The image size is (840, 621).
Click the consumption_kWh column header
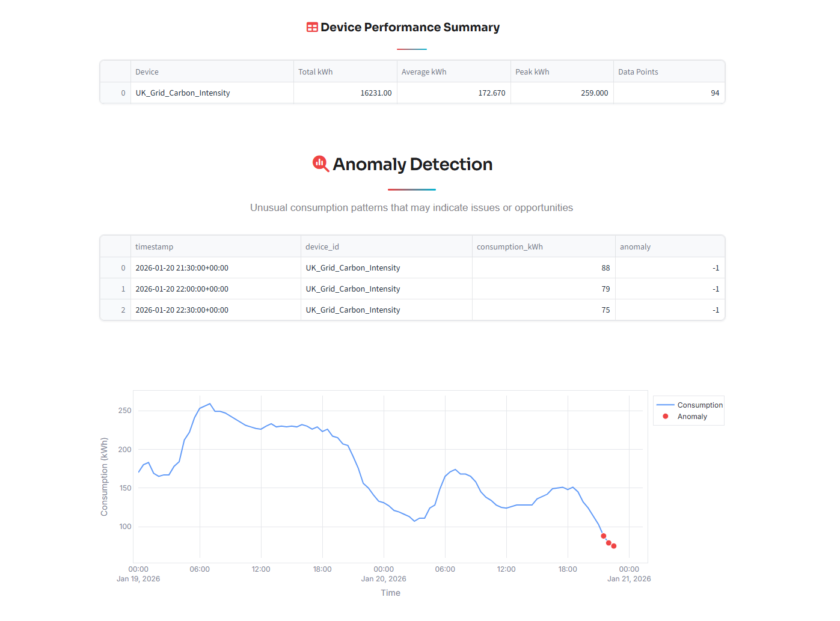[544, 246]
